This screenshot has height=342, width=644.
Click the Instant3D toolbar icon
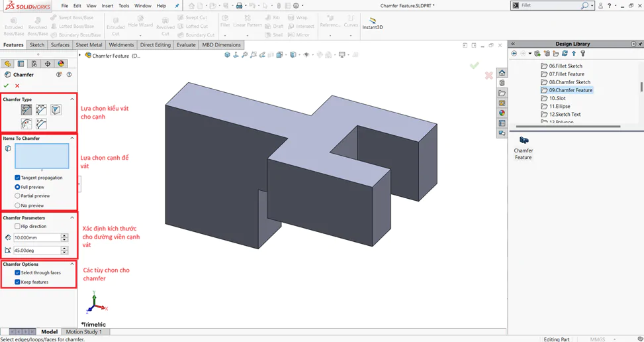pyautogui.click(x=373, y=23)
